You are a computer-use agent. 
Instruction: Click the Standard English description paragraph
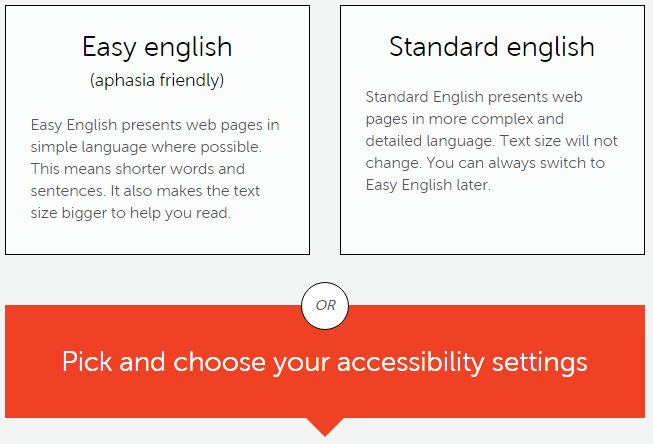491,141
